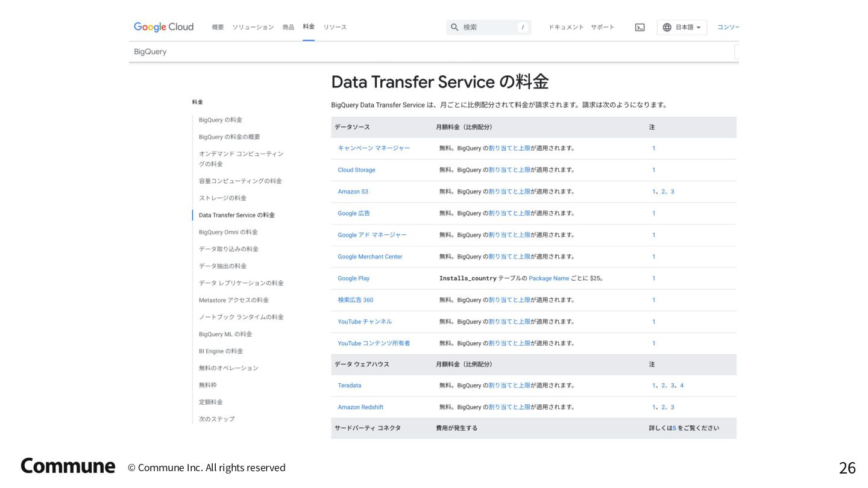This screenshot has height=488, width=868.
Task: Go to 次のステップ sidebar item
Action: (x=217, y=419)
